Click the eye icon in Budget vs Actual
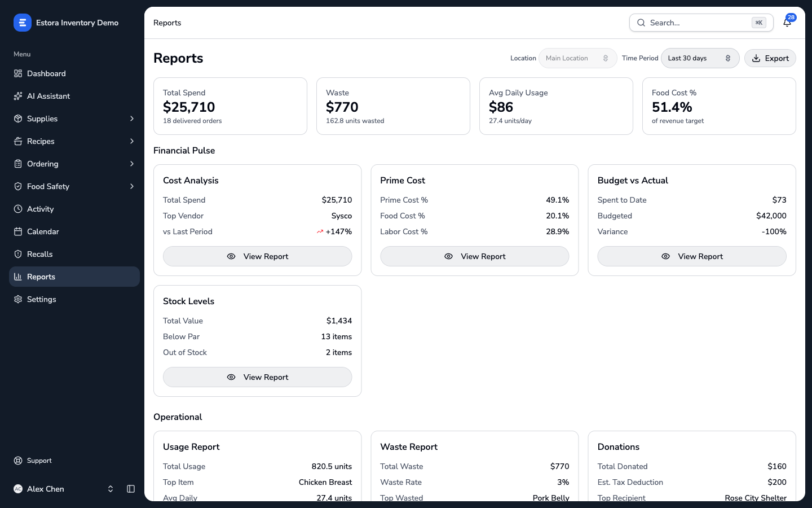 coord(665,256)
